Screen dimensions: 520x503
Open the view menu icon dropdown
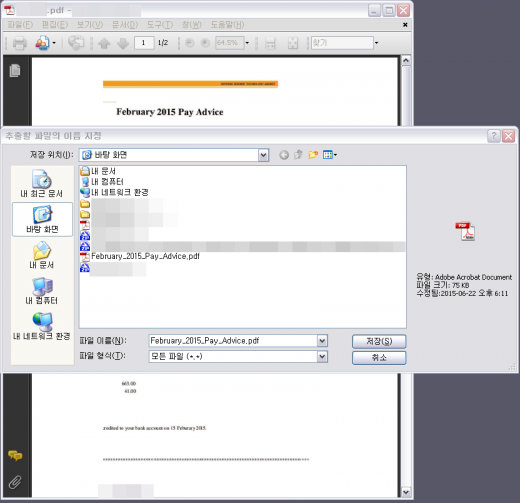pos(330,155)
